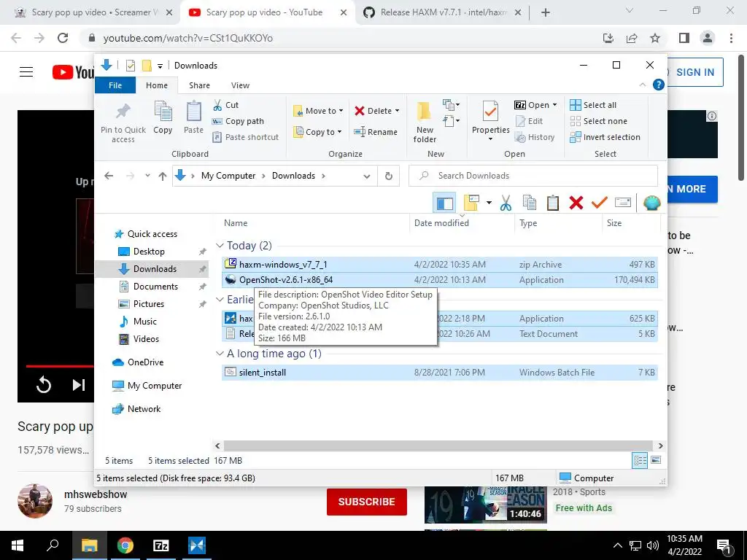Select OneDrive in navigation pane
The width and height of the screenshot is (747, 560).
(145, 362)
